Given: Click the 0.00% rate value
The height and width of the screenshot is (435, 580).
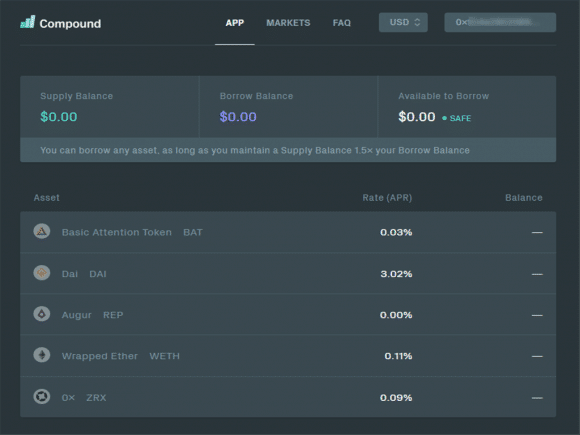Looking at the screenshot, I should coord(396,315).
